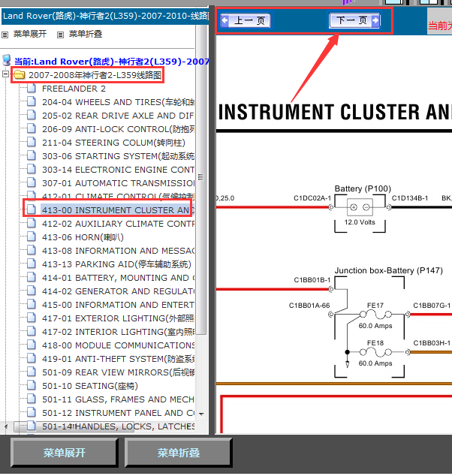The height and width of the screenshot is (476, 452).
Task: Open 414-02 GENERATOR AND REGULATOR entry
Action: pyautogui.click(x=118, y=291)
